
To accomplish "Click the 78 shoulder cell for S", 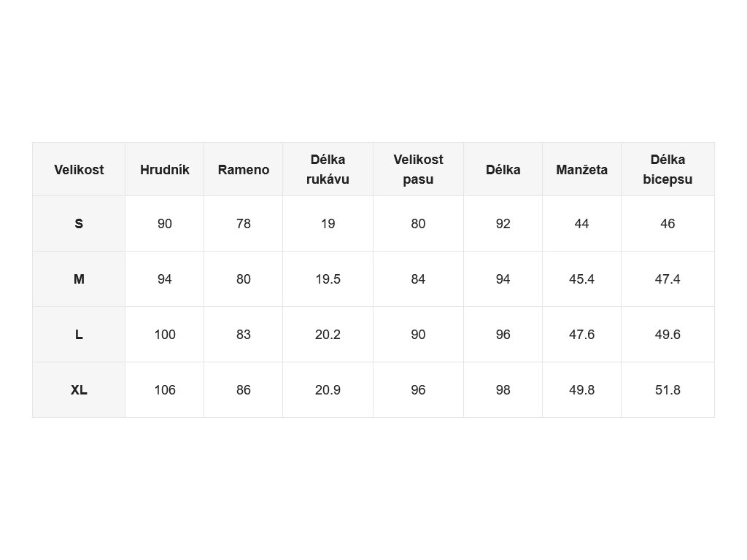I will (x=244, y=223).
